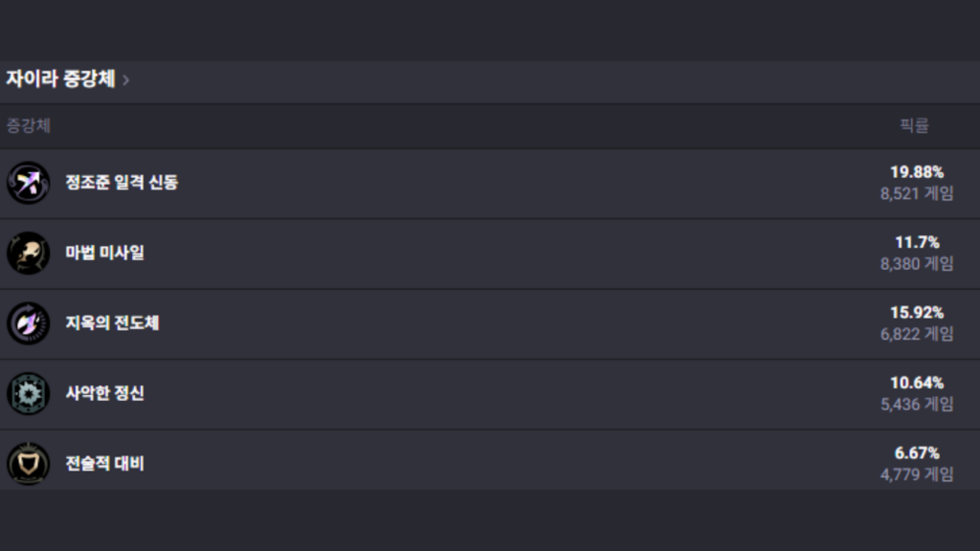Viewport: 980px width, 551px height.
Task: Select the 마법 미사일 name label
Action: tap(105, 253)
